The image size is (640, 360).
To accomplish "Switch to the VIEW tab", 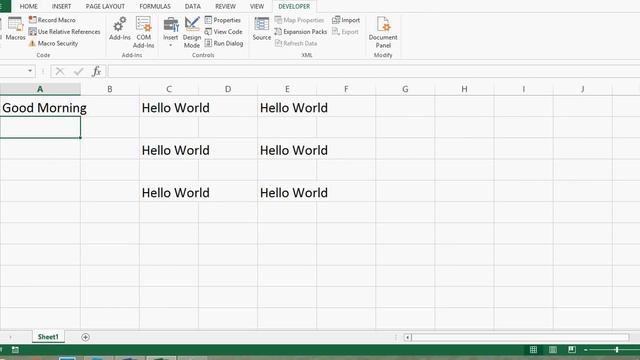I will point(257,7).
